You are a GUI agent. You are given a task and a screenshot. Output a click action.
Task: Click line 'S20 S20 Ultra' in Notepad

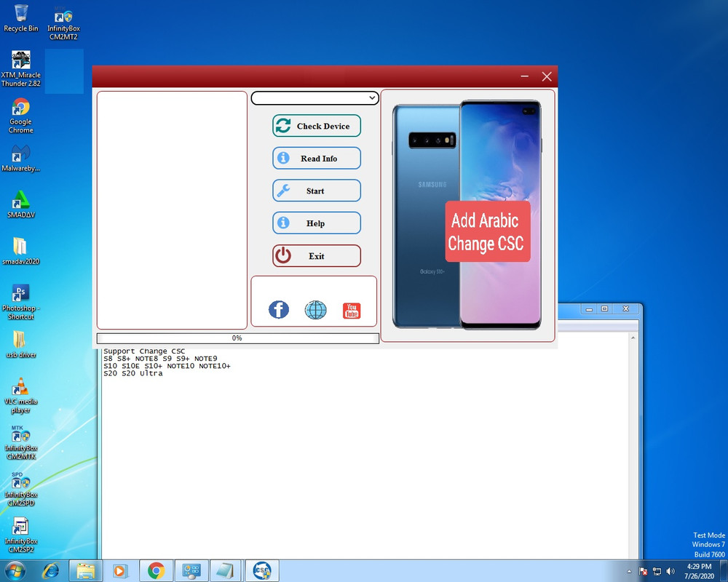point(132,374)
